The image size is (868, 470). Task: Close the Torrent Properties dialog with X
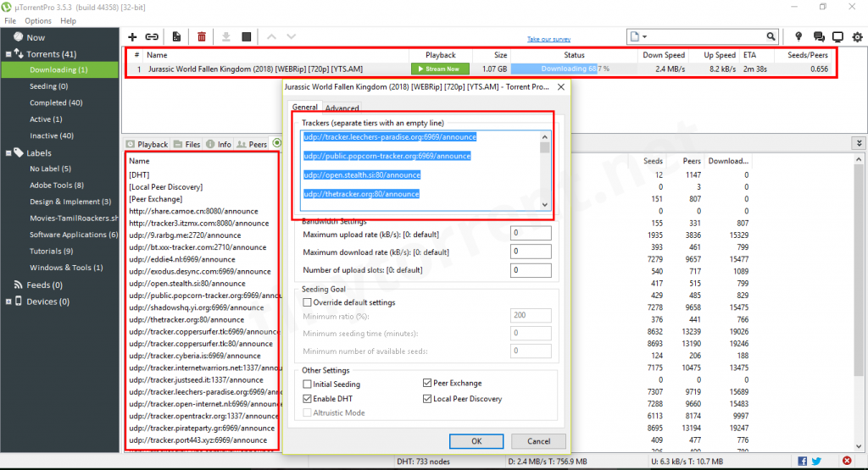561,87
